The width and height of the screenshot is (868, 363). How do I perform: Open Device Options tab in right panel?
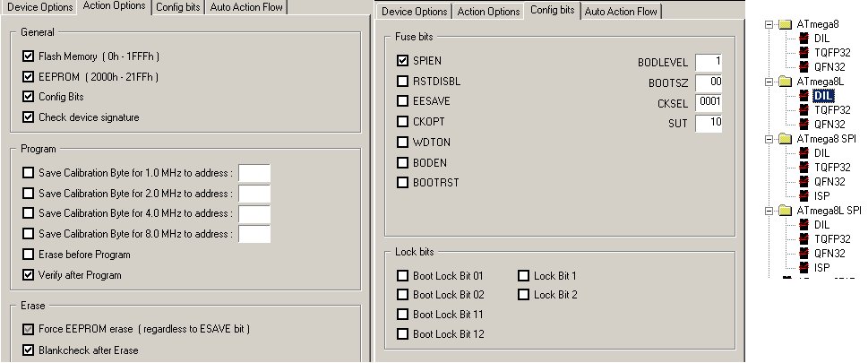(x=414, y=12)
